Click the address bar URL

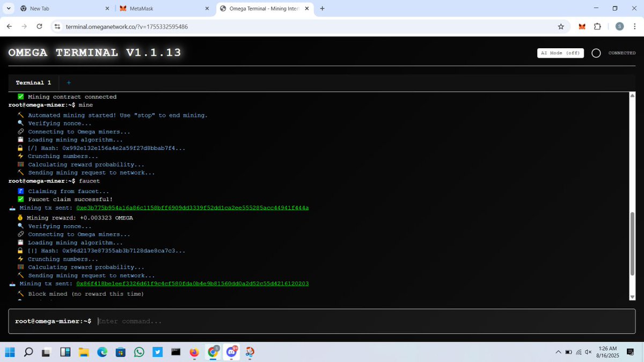(x=127, y=27)
